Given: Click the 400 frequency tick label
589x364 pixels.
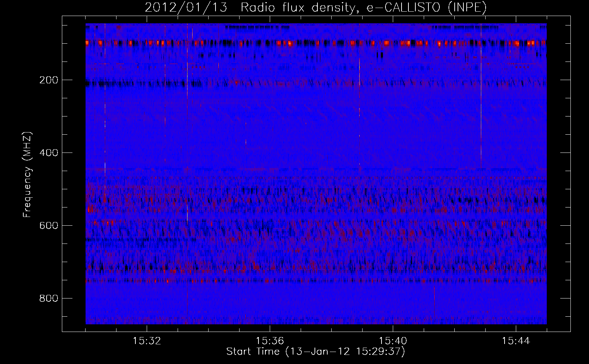Looking at the screenshot, I should pos(49,153).
